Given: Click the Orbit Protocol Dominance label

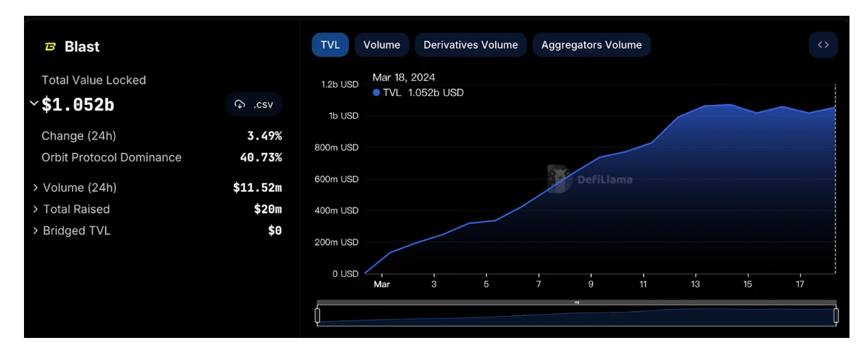Looking at the screenshot, I should [x=111, y=158].
